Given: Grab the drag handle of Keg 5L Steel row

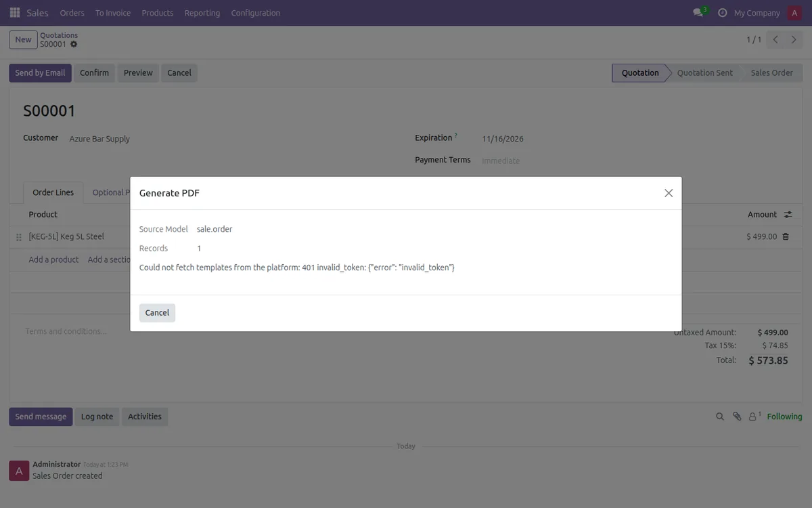Looking at the screenshot, I should (x=19, y=237).
